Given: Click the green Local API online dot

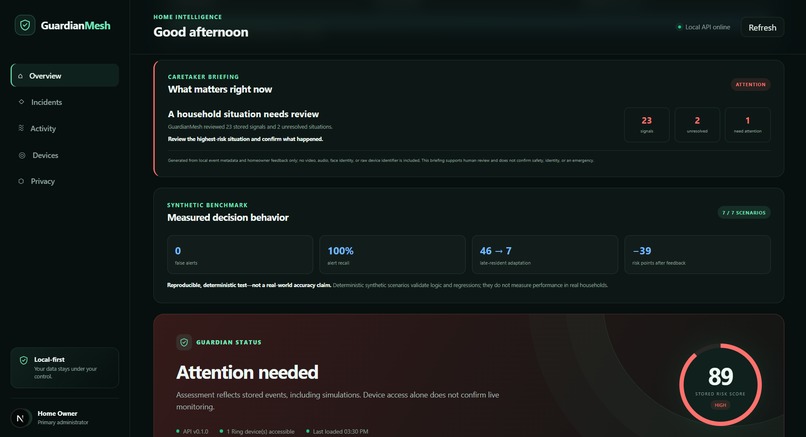Looking at the screenshot, I should point(680,27).
